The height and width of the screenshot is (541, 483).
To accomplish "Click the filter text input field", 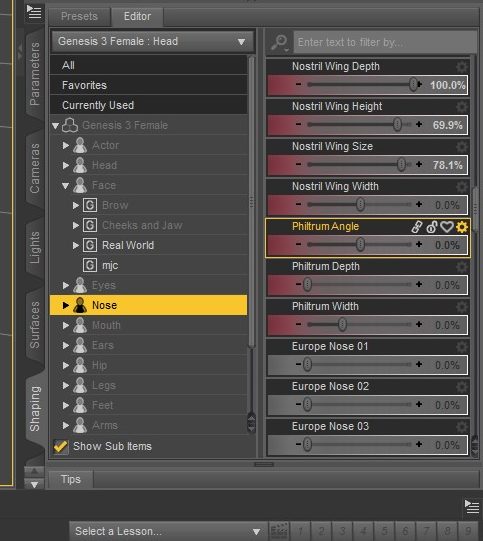I will [x=384, y=42].
